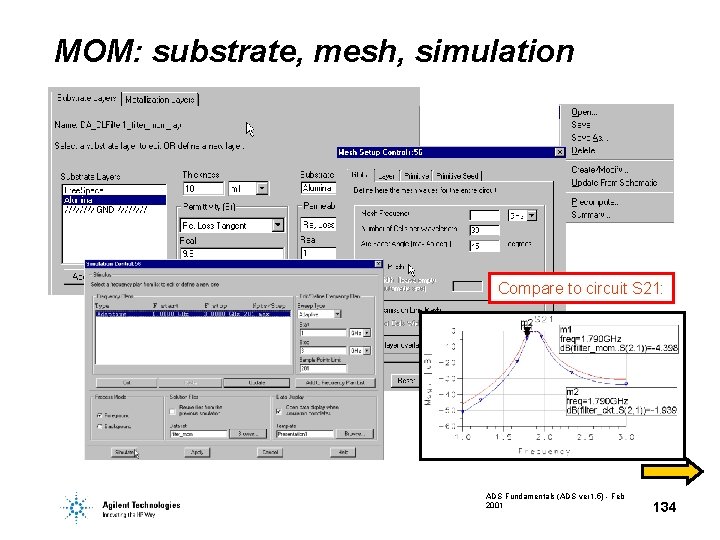
Task: Click the cells per wavelength field showing 30
Action: pos(484,230)
